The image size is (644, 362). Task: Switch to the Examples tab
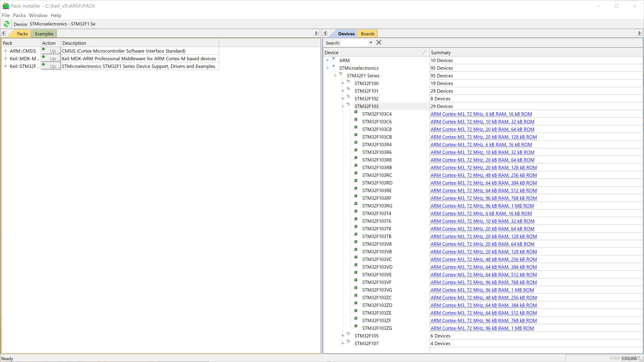44,34
